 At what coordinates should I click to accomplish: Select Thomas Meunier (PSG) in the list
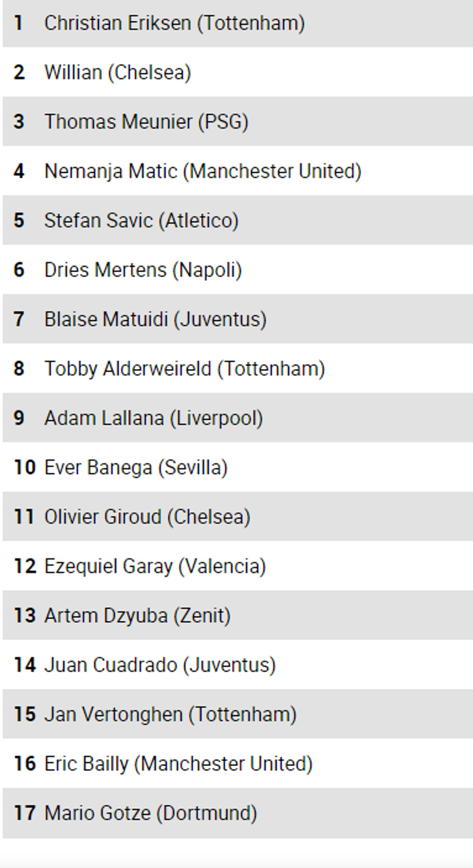click(146, 122)
